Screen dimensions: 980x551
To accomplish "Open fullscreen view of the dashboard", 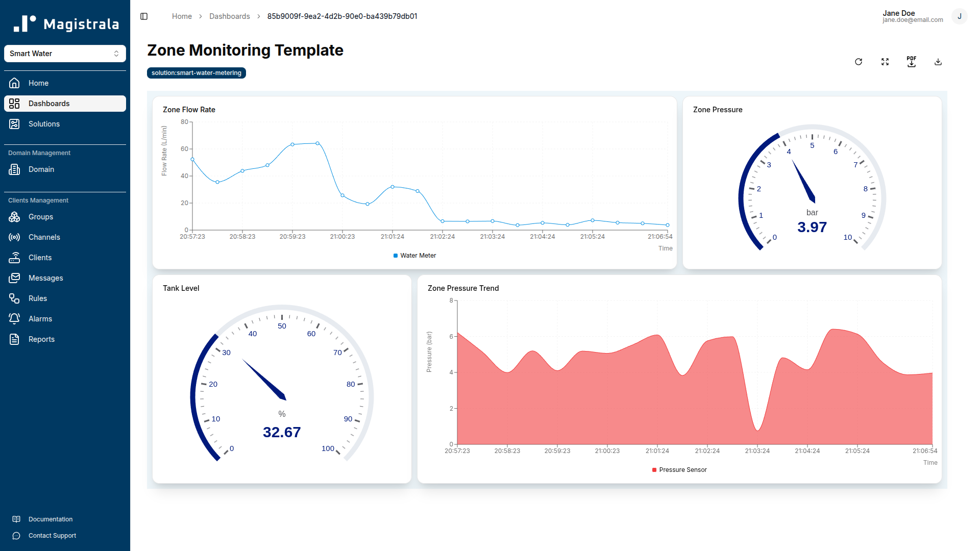I will [x=885, y=61].
